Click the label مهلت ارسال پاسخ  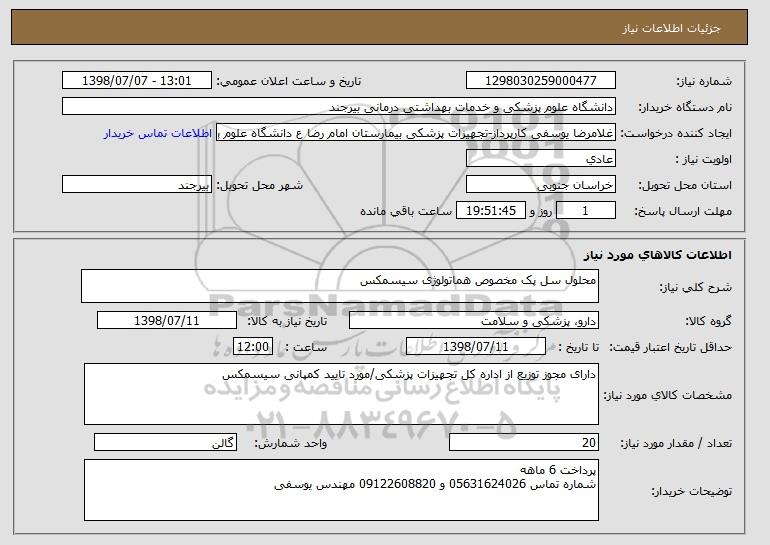[x=683, y=212]
